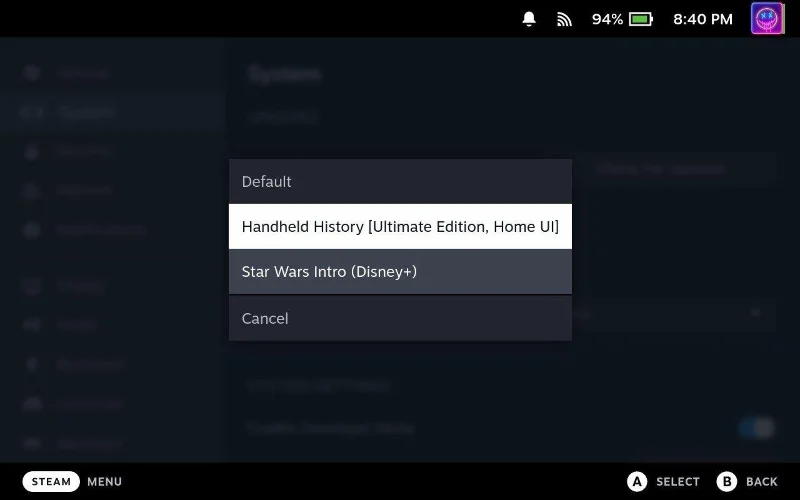Click the B Back button hint
Screen dimensions: 800x500
click(747, 481)
